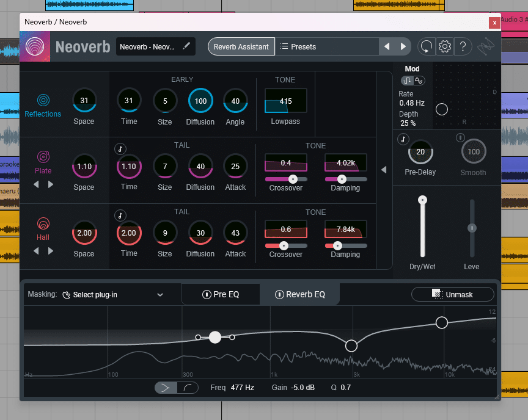This screenshot has width=528, height=420.
Task: Click the Gain -5.0 dB value
Action: [302, 388]
